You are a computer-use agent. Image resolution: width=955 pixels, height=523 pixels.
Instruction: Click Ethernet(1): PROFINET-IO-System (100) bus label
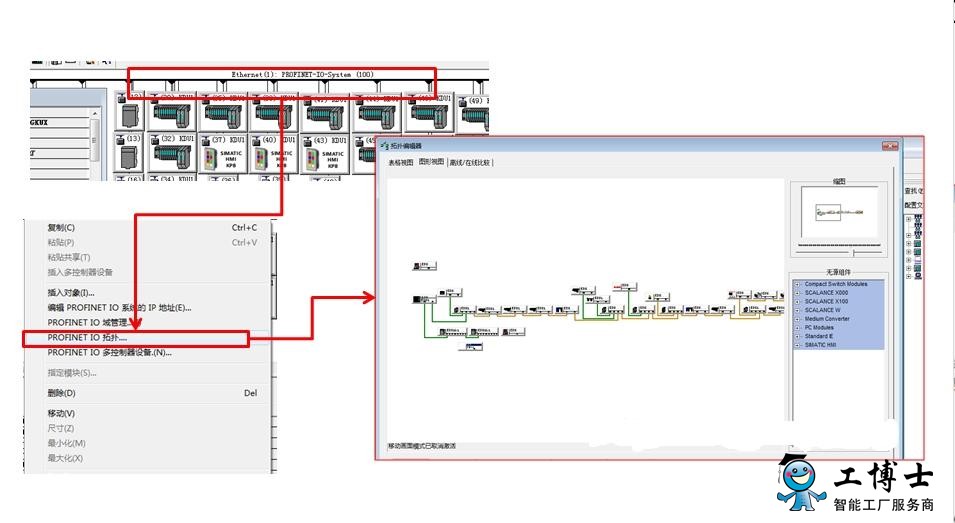click(x=302, y=74)
